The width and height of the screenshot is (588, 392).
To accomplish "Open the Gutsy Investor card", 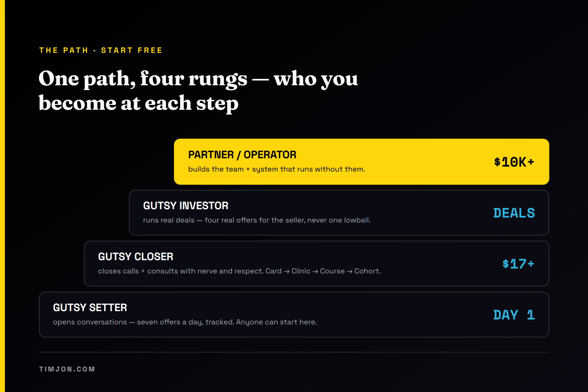I will (339, 213).
